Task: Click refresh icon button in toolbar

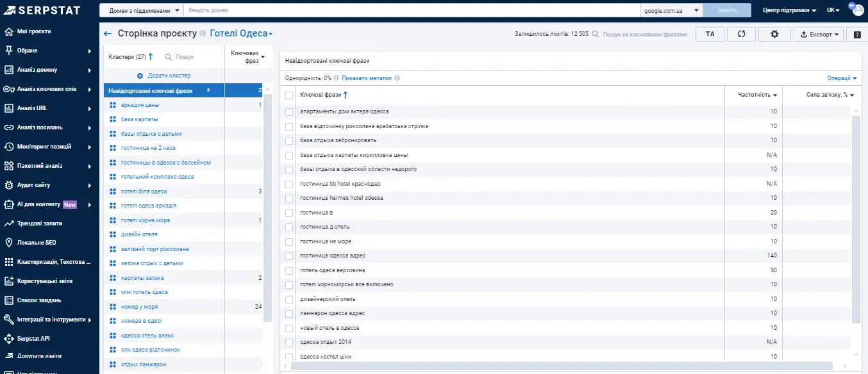Action: tap(742, 34)
